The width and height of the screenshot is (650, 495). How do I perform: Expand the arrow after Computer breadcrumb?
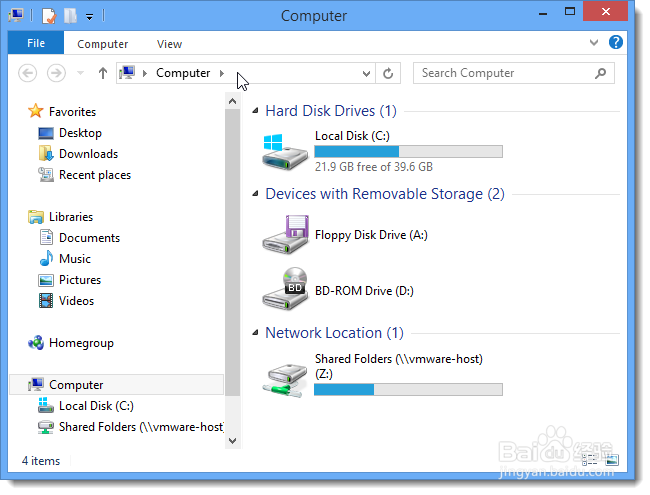click(222, 73)
